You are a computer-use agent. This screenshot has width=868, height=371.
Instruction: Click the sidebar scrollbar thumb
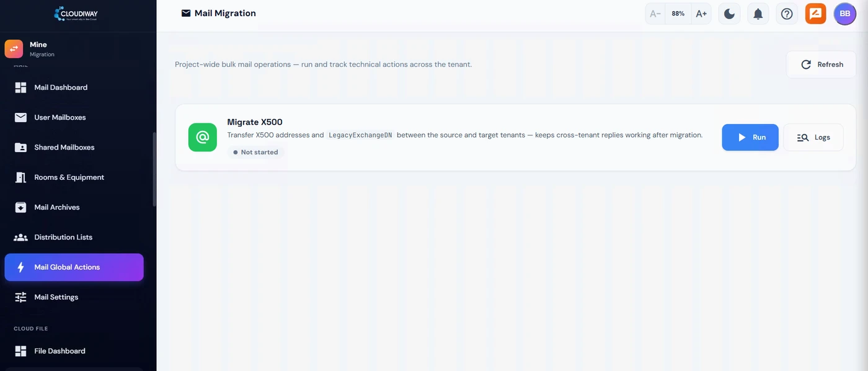(154, 169)
